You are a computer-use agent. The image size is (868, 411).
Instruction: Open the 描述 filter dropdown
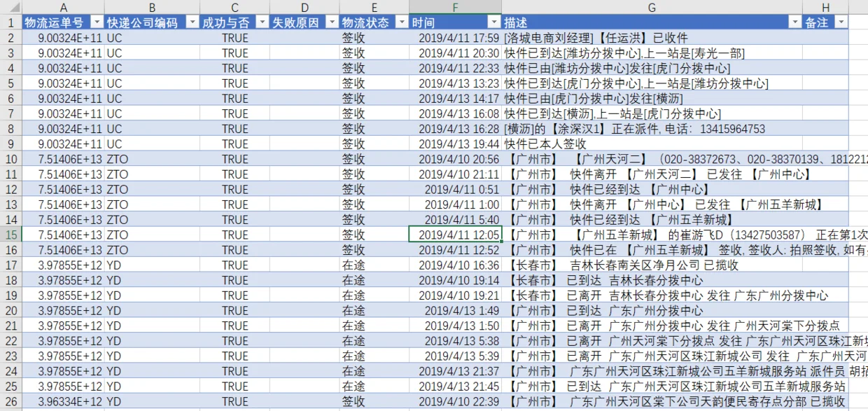point(794,22)
